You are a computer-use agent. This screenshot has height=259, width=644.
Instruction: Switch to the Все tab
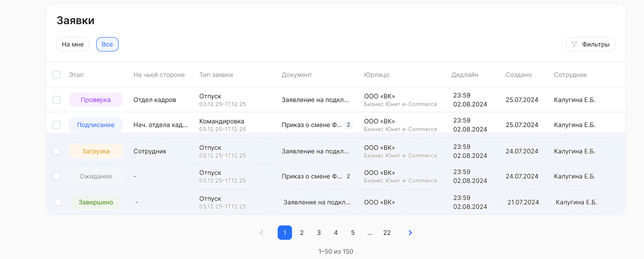pyautogui.click(x=107, y=44)
